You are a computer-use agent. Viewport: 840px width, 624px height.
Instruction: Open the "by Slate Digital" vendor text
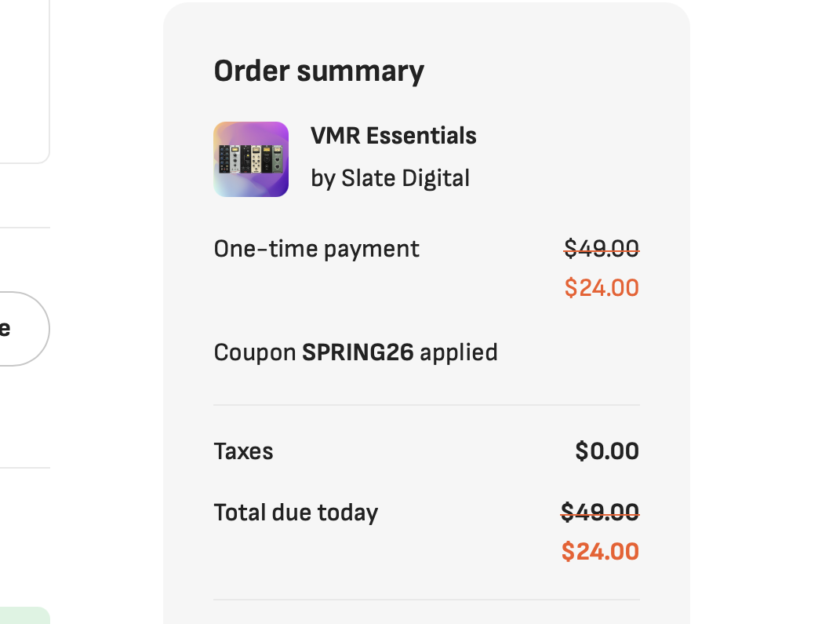pyautogui.click(x=390, y=178)
